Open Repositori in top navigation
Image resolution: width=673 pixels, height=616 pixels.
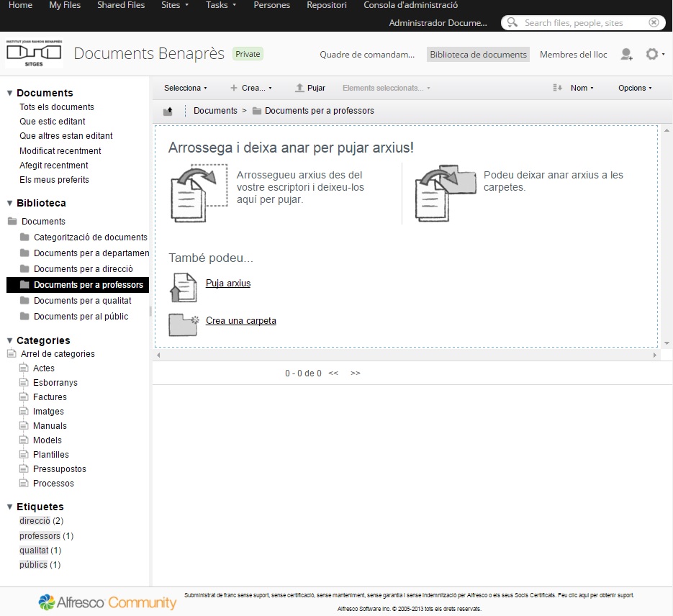[327, 5]
